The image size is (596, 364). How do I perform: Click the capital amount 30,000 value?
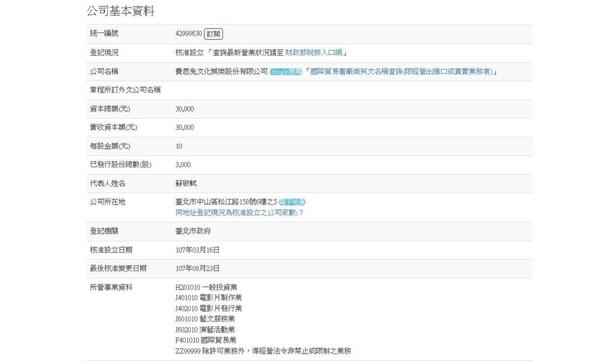coord(185,109)
